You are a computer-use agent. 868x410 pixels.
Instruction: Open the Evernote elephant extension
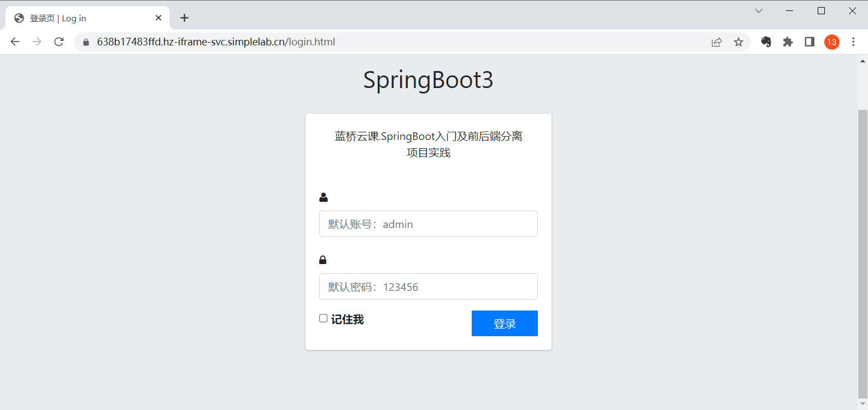[x=766, y=42]
